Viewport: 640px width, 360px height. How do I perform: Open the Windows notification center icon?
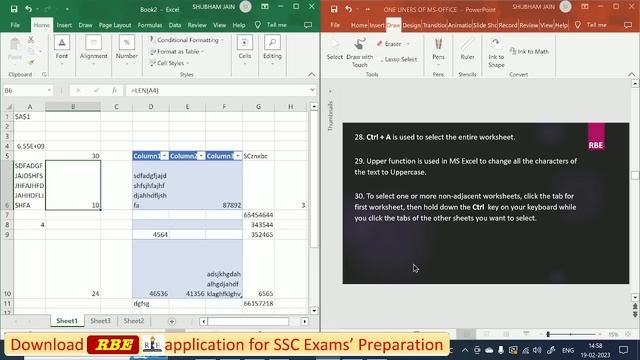(623, 350)
